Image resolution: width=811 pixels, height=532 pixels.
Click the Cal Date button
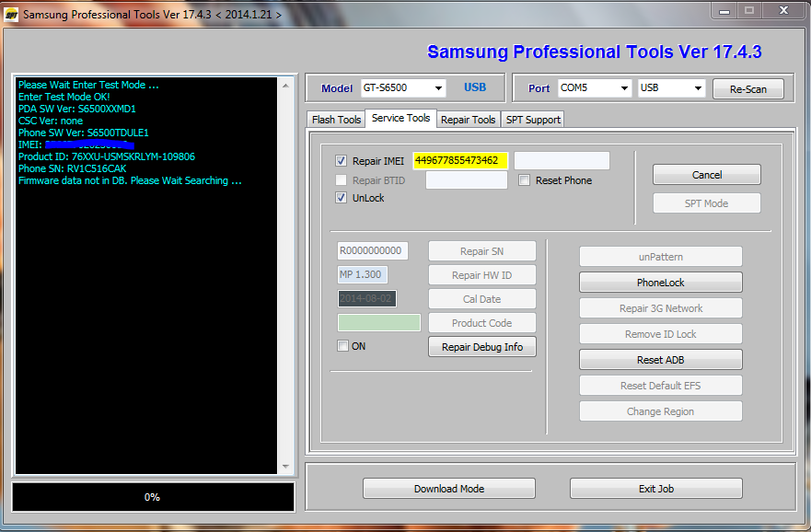(482, 299)
